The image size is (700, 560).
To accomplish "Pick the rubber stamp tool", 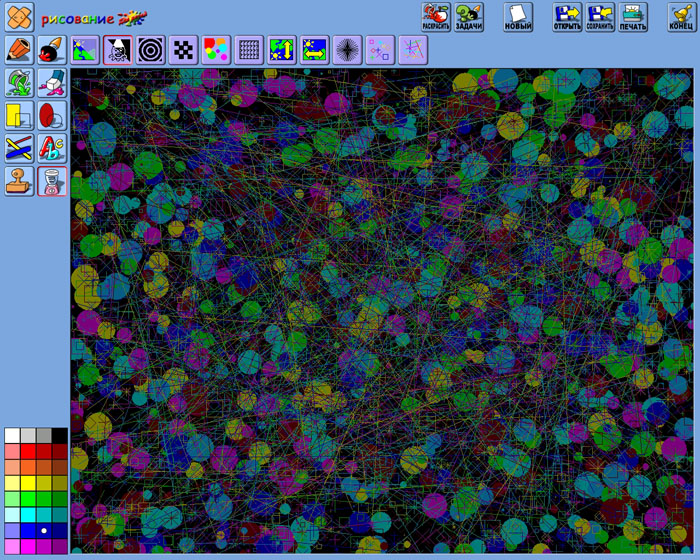I will click(20, 181).
